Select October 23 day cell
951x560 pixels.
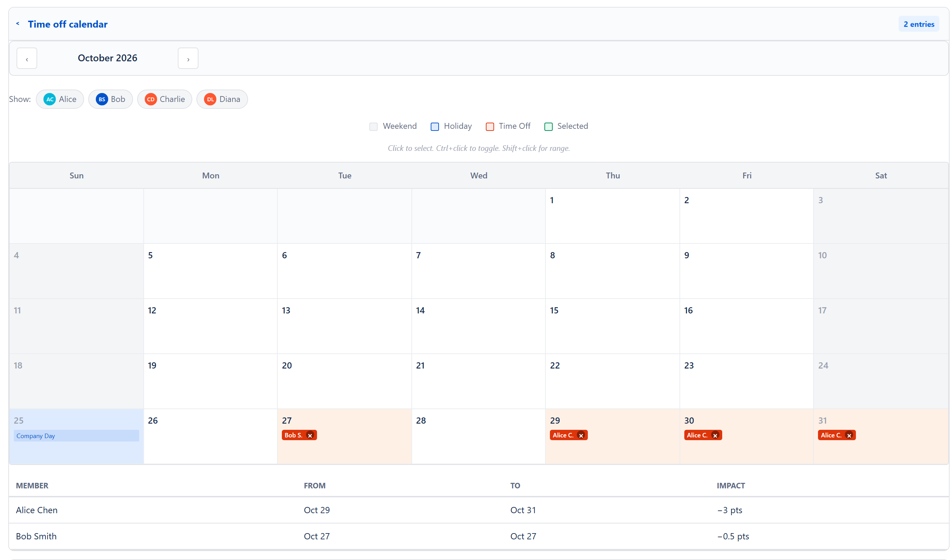click(746, 381)
